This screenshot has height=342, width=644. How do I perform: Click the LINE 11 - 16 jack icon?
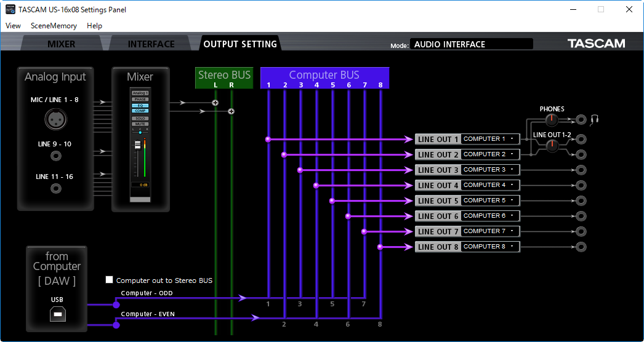click(56, 188)
